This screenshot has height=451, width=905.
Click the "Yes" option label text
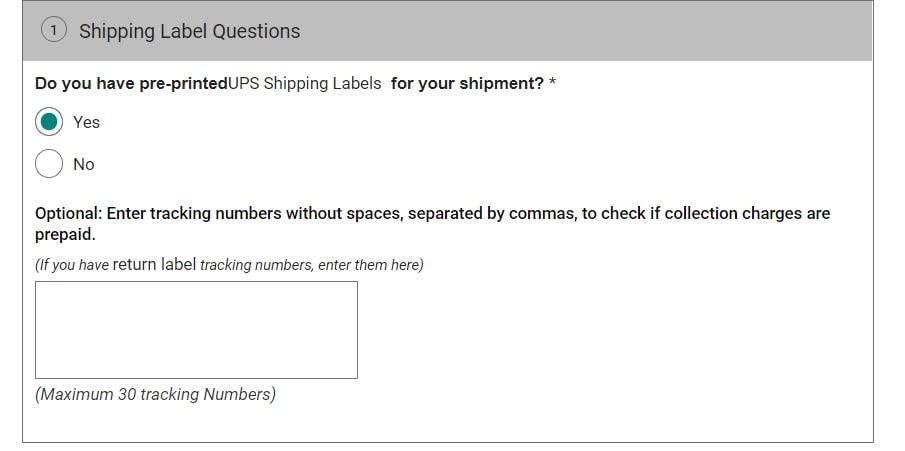(x=87, y=122)
